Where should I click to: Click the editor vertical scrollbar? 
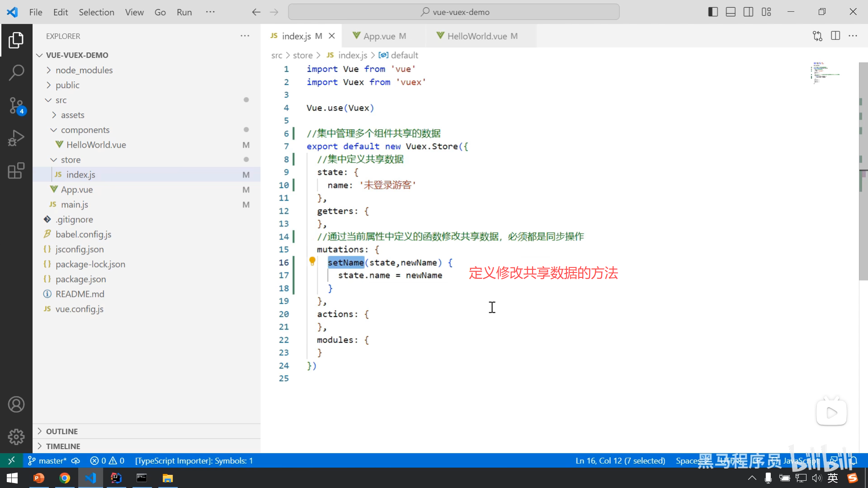coord(863,172)
